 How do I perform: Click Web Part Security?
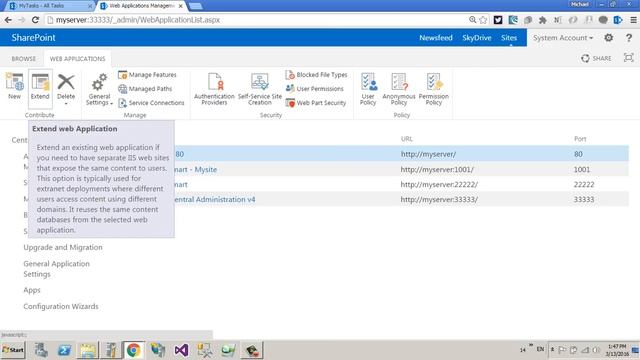coord(316,103)
